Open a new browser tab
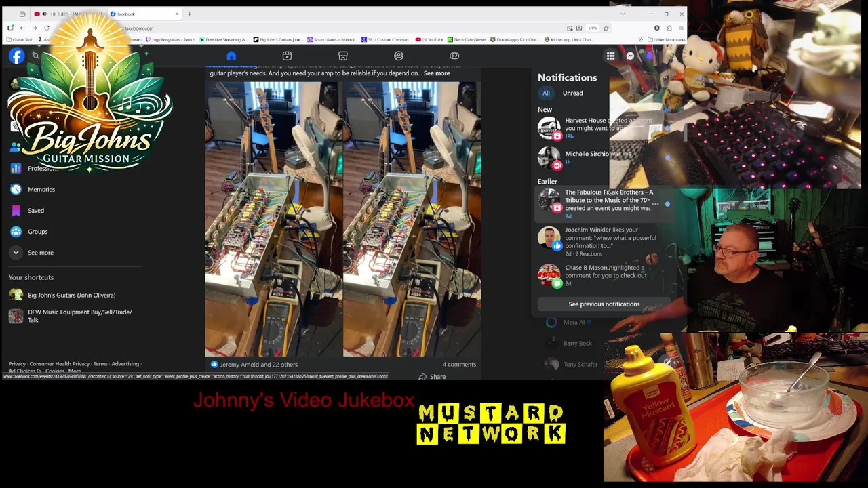This screenshot has width=868, height=488. point(189,14)
